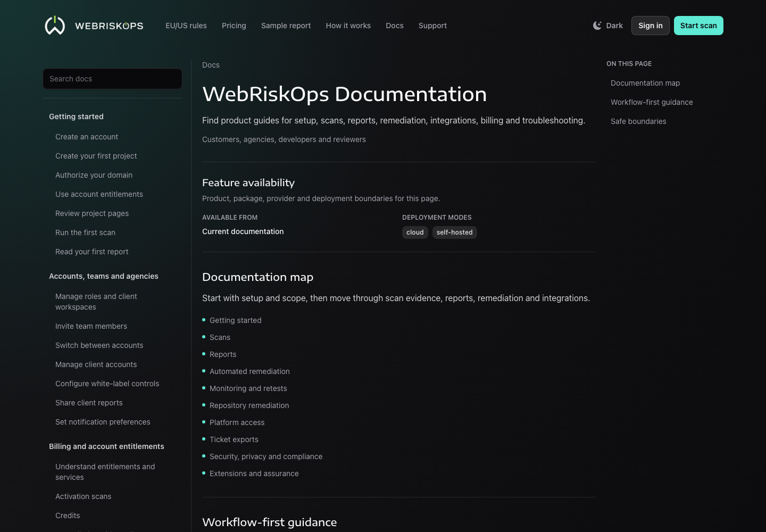
Task: Open the Docs breadcrumb link
Action: [x=211, y=65]
